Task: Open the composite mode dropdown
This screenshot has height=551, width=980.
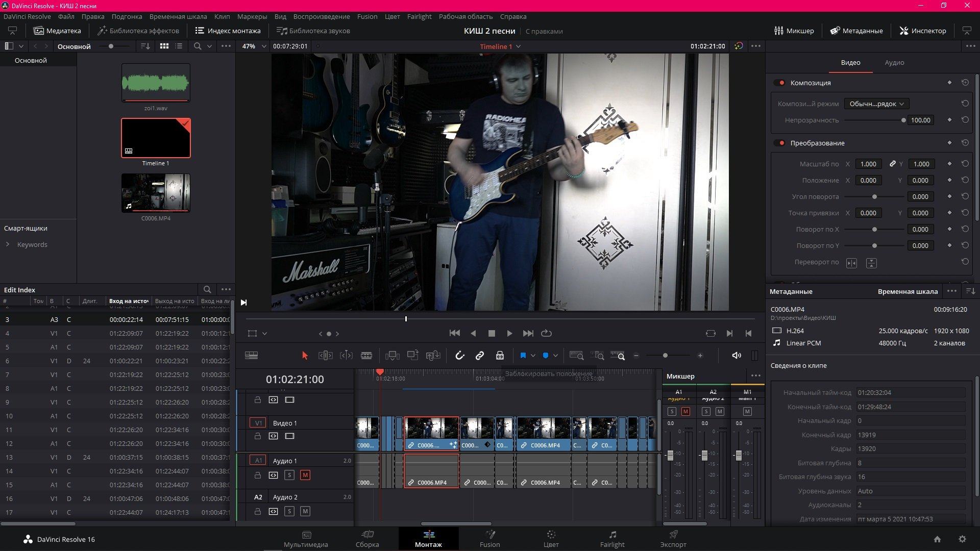Action: pos(876,104)
